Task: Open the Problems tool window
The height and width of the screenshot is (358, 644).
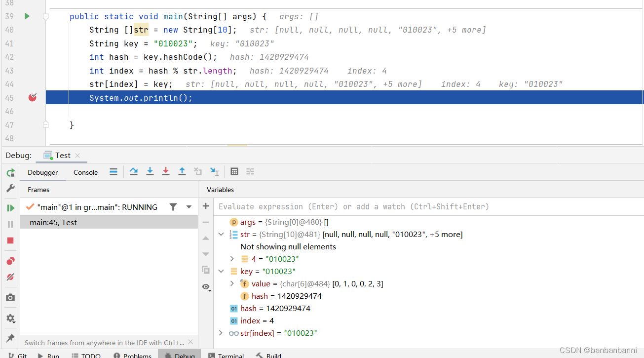Action: pos(132,356)
